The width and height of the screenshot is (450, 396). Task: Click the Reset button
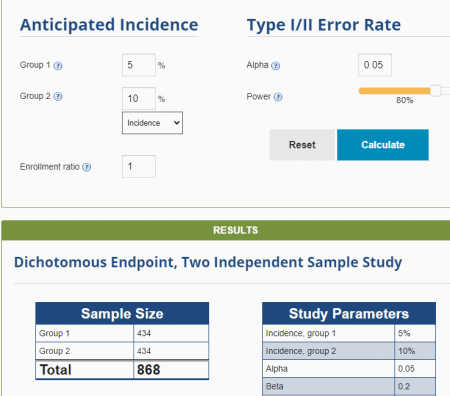click(302, 145)
